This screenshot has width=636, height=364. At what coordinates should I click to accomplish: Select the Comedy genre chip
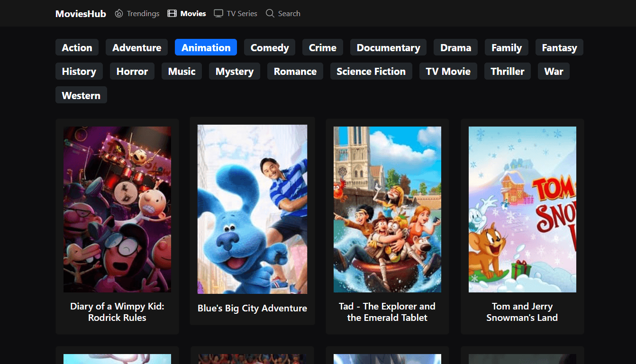pos(270,47)
